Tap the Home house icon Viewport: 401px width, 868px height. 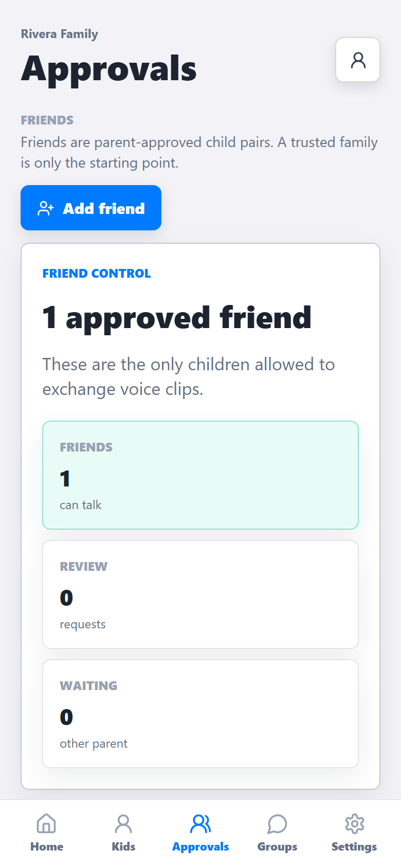point(46,824)
